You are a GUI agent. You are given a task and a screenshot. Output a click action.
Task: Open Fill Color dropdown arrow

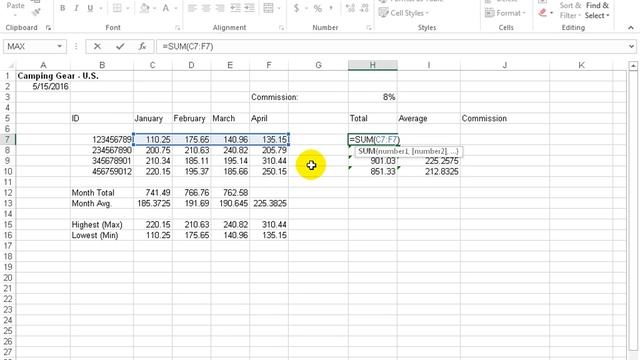tap(155, 8)
